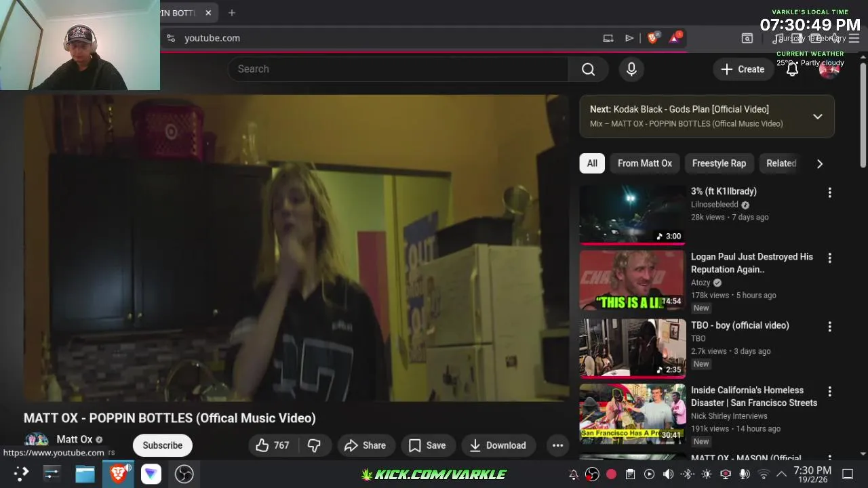Open Matt Ox channel avatar

click(37, 439)
